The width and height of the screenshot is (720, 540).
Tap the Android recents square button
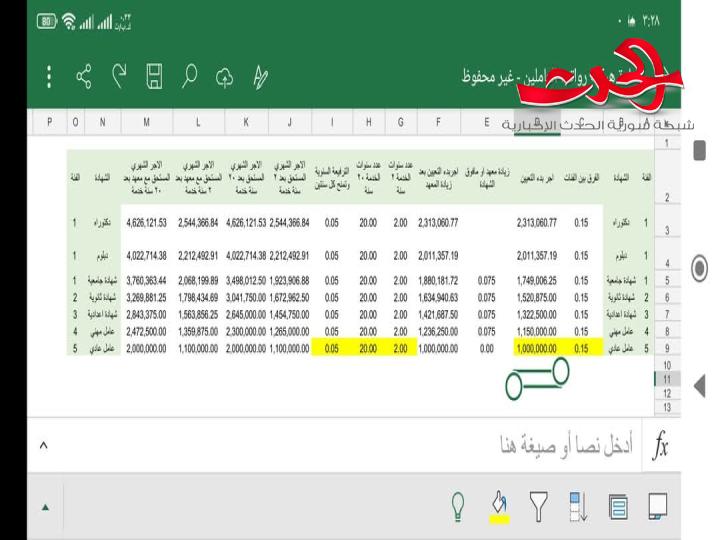[699, 151]
